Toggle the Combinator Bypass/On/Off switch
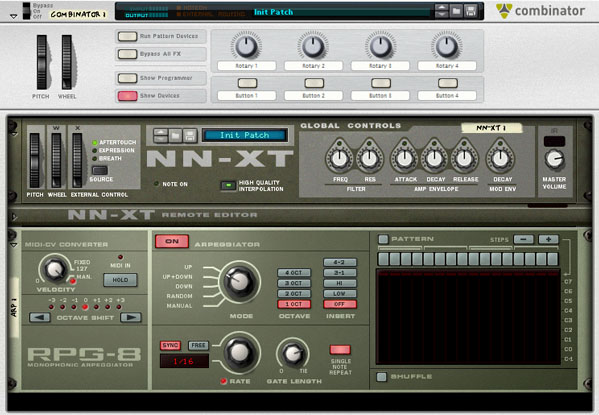The image size is (599, 415). [26, 11]
